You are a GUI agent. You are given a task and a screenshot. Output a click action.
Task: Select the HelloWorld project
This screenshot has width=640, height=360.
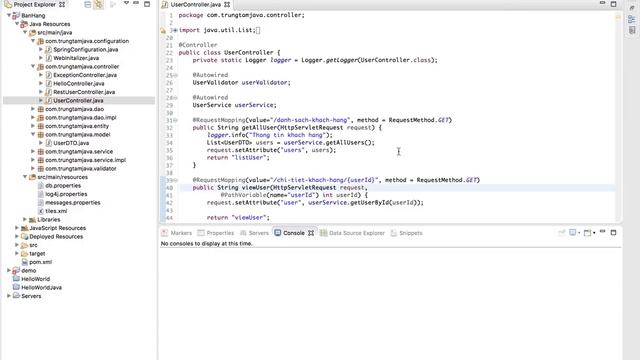(36, 279)
